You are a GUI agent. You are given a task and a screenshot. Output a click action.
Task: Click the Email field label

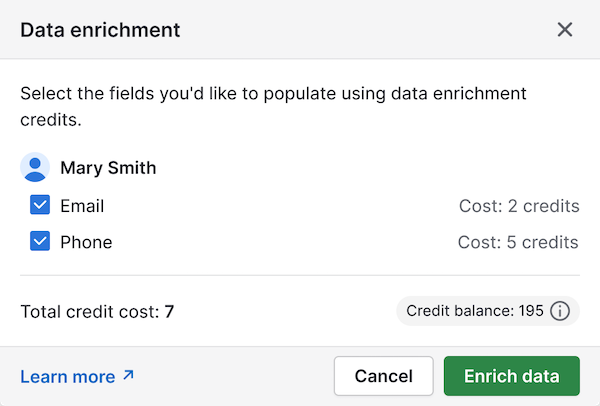(x=82, y=206)
